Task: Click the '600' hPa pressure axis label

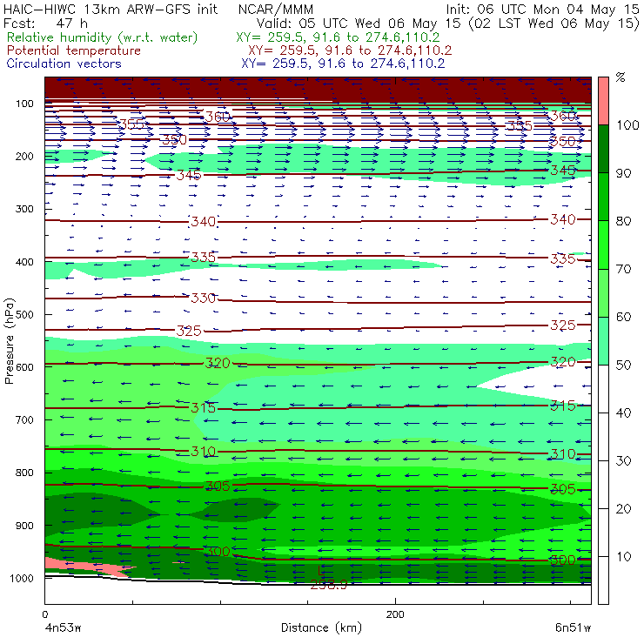Action: point(24,367)
